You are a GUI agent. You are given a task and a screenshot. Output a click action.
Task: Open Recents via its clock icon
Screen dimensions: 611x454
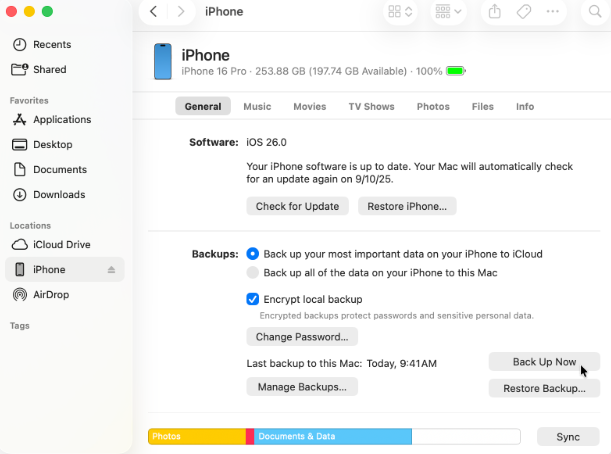click(x=19, y=44)
